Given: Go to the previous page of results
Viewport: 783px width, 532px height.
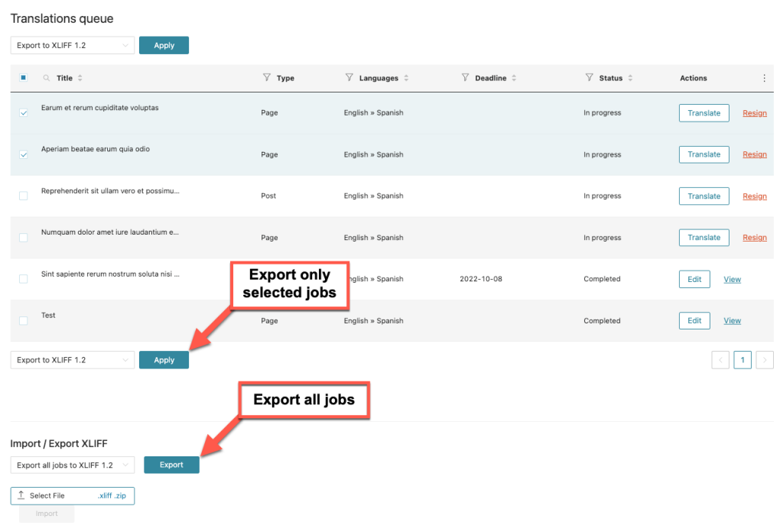Looking at the screenshot, I should pyautogui.click(x=720, y=359).
